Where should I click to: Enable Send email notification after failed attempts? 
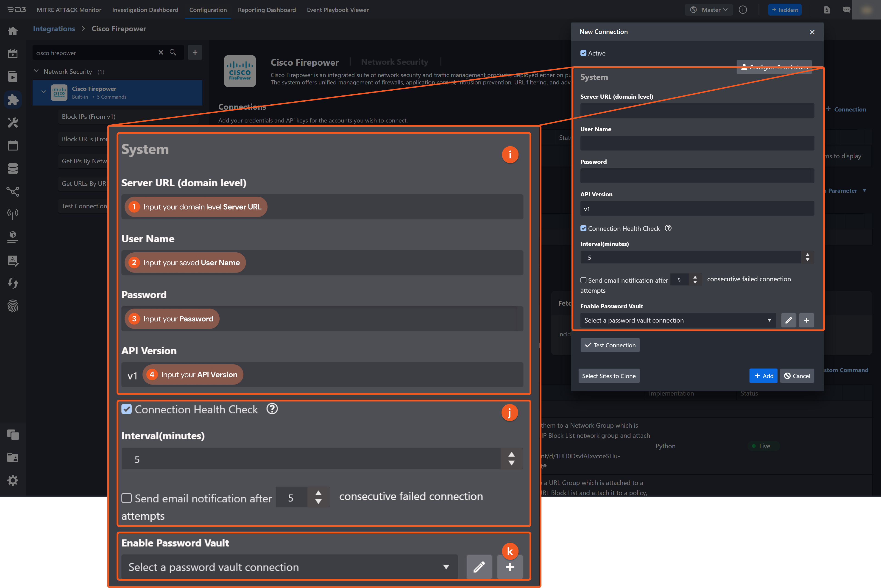coord(584,280)
